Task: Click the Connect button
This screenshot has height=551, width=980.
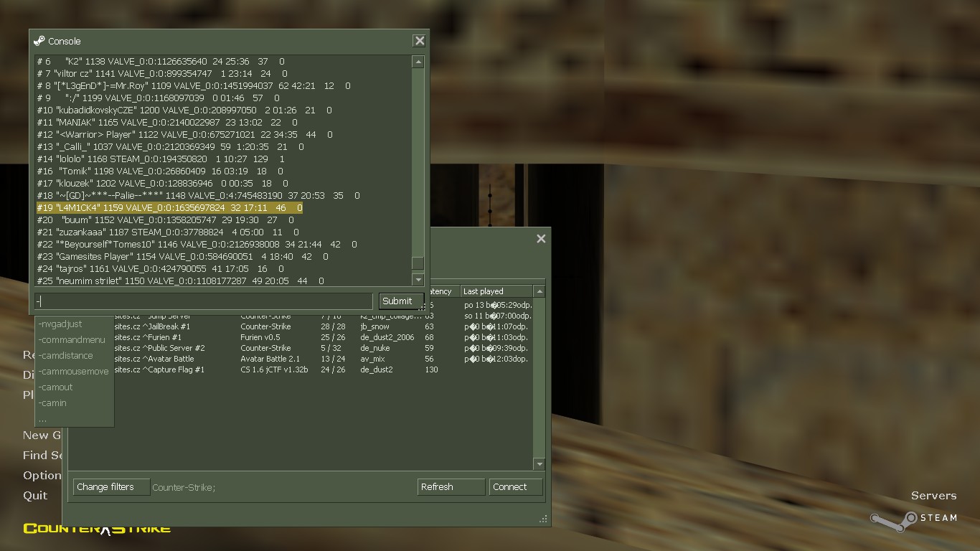Action: [x=515, y=487]
